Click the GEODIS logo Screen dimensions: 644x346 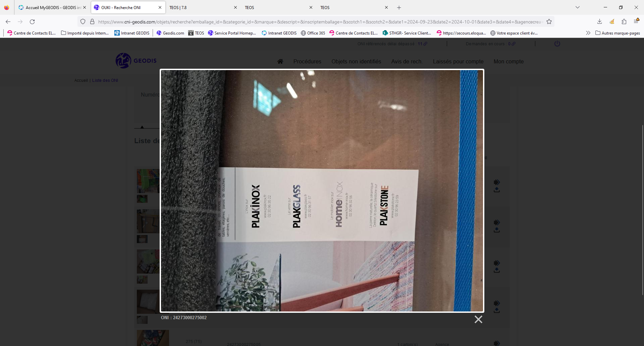[x=136, y=61]
